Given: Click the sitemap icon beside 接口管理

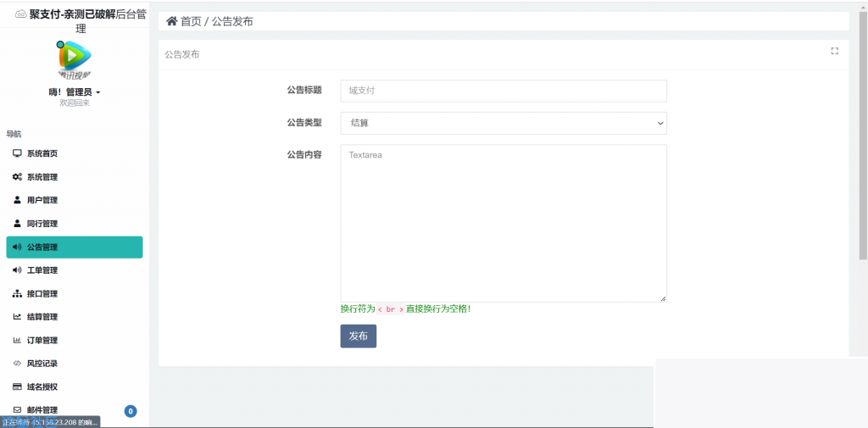Looking at the screenshot, I should tap(17, 293).
